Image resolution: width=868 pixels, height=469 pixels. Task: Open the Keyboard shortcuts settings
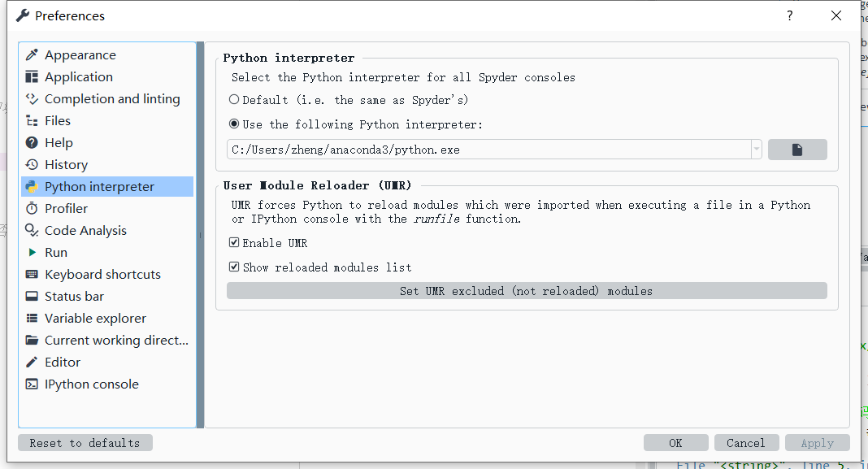pyautogui.click(x=33, y=274)
